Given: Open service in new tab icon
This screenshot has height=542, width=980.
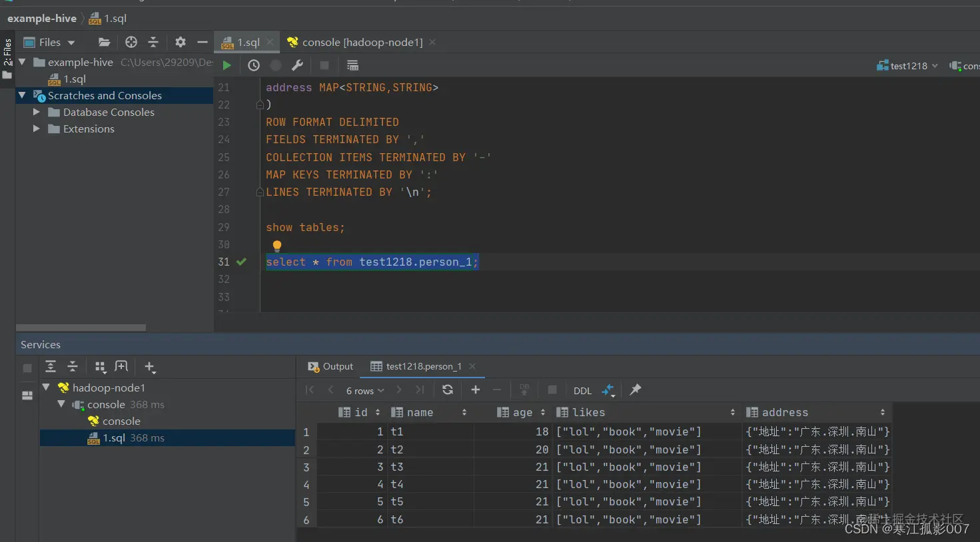Looking at the screenshot, I should (121, 366).
